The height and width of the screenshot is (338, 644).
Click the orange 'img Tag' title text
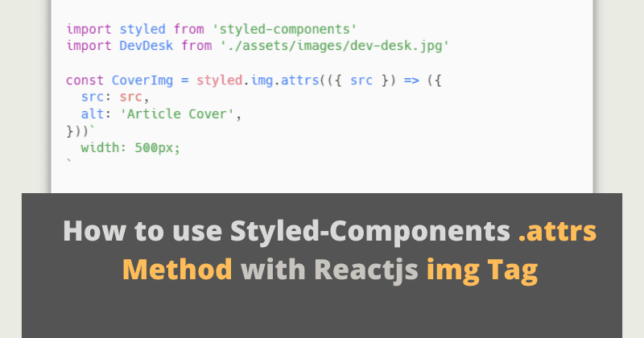click(x=481, y=270)
